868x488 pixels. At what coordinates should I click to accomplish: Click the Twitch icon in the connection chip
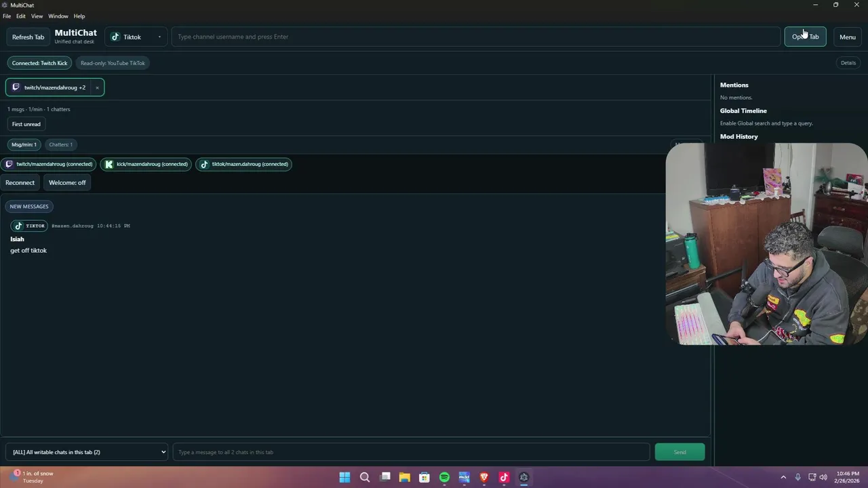pos(9,164)
